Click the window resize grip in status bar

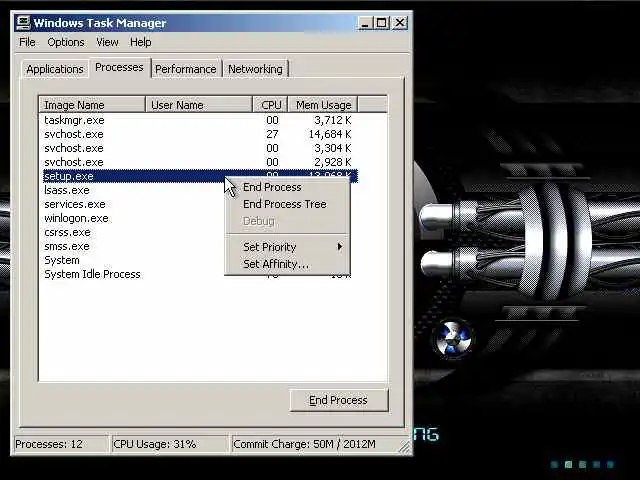point(404,447)
